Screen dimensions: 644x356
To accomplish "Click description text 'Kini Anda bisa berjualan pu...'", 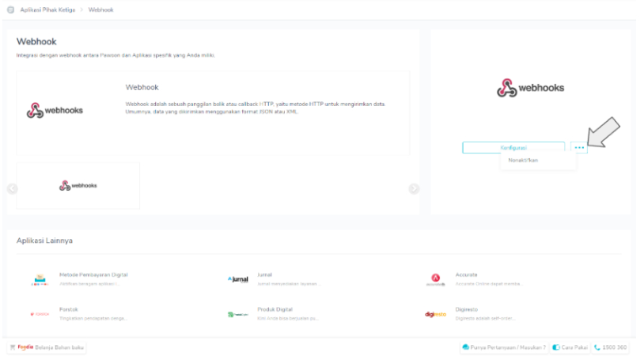I will 287,318.
